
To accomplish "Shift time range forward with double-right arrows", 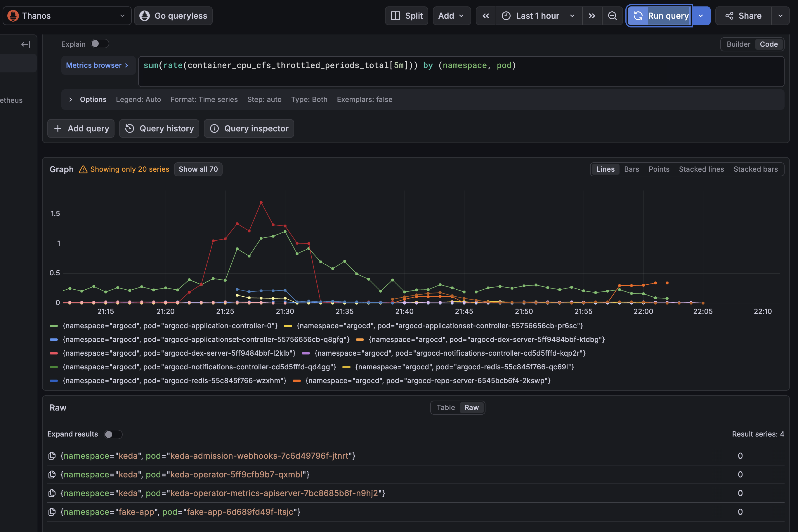I will 591,16.
